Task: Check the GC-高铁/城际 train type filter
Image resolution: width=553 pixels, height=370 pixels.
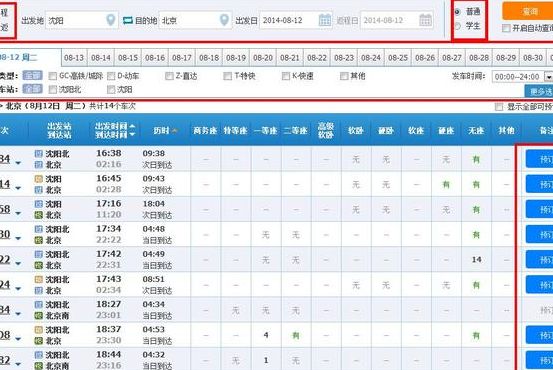Action: [53, 76]
